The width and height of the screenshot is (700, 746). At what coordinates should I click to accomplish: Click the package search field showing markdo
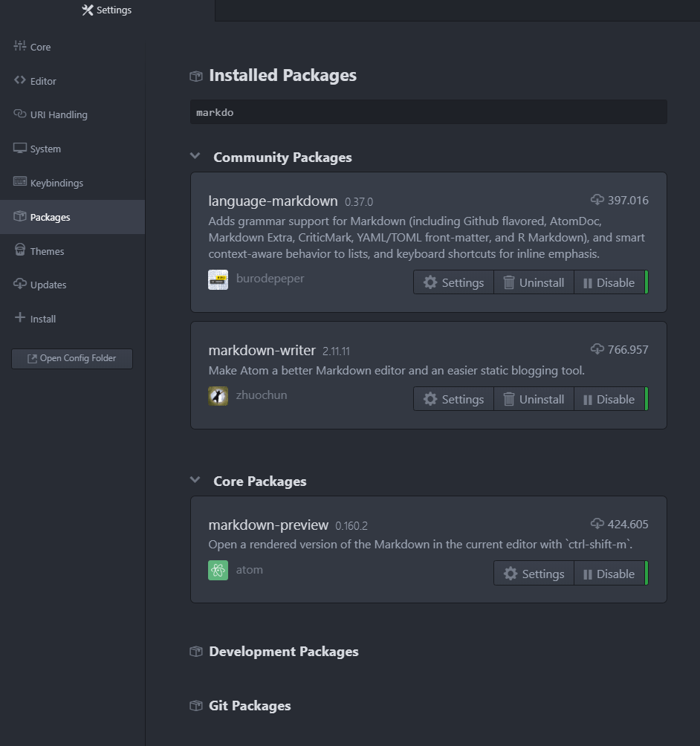tap(429, 111)
